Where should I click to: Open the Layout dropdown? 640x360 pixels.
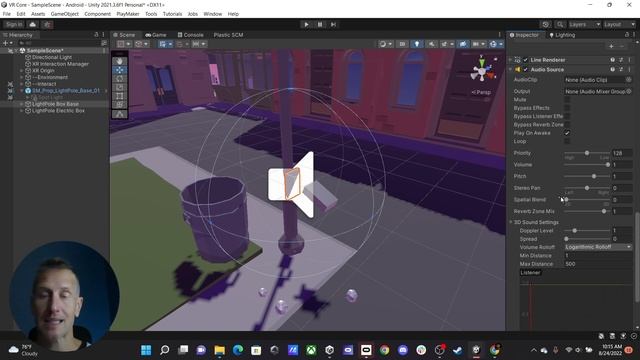point(619,24)
